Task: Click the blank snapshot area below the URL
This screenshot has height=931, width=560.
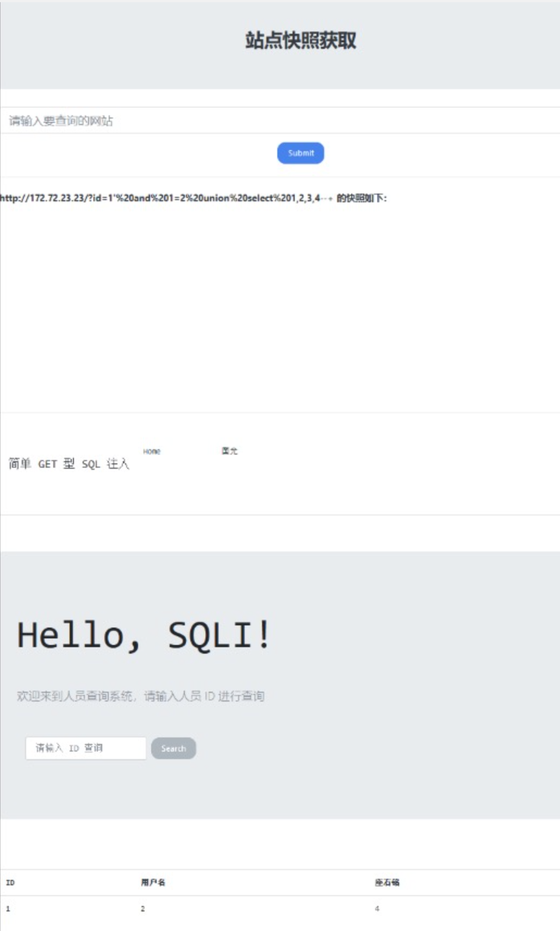Action: (x=280, y=308)
